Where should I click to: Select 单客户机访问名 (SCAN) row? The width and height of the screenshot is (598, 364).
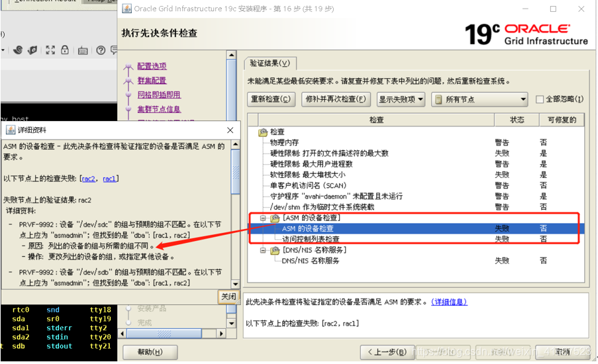(416, 185)
